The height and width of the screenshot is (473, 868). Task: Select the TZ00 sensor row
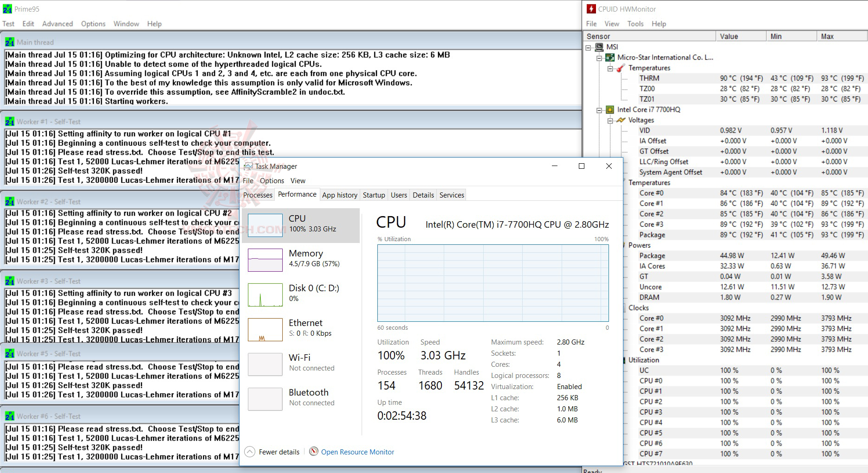[751, 89]
